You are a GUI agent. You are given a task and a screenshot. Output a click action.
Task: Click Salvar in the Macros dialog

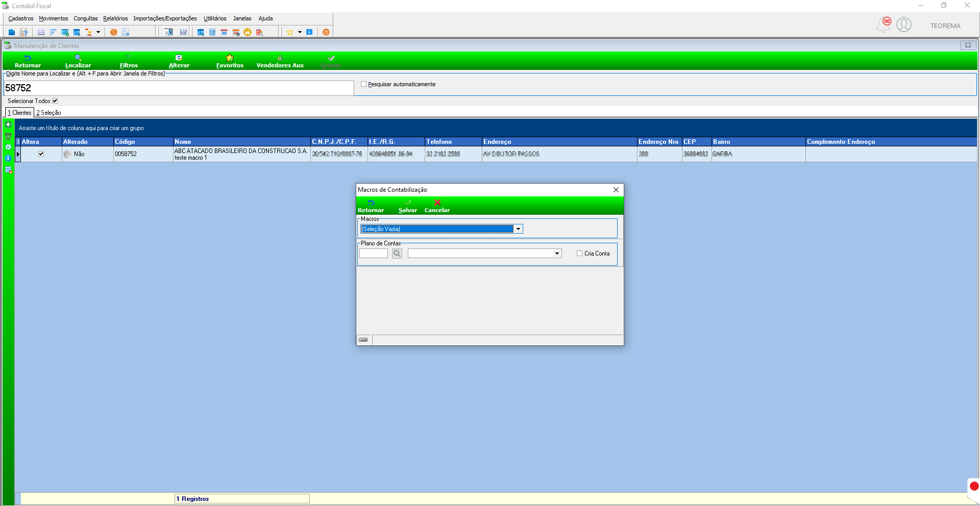click(408, 206)
